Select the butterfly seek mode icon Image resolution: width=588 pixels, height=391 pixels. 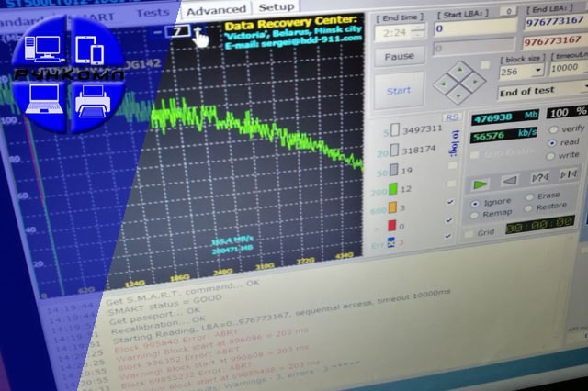coord(539,177)
